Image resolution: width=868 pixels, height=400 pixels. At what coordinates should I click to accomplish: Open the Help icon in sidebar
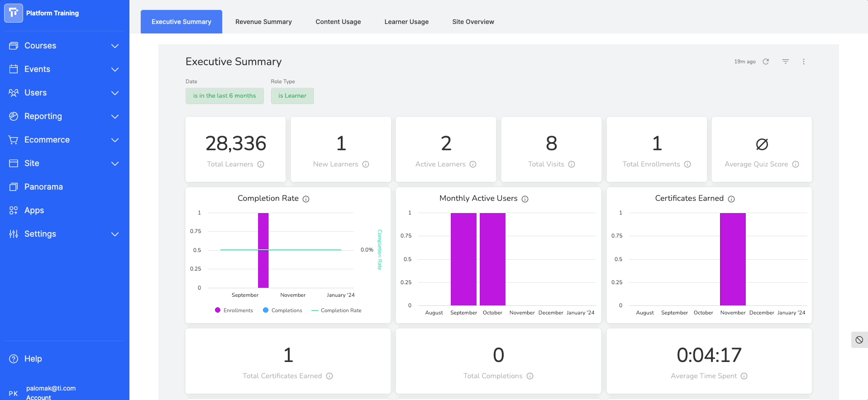[x=14, y=359]
